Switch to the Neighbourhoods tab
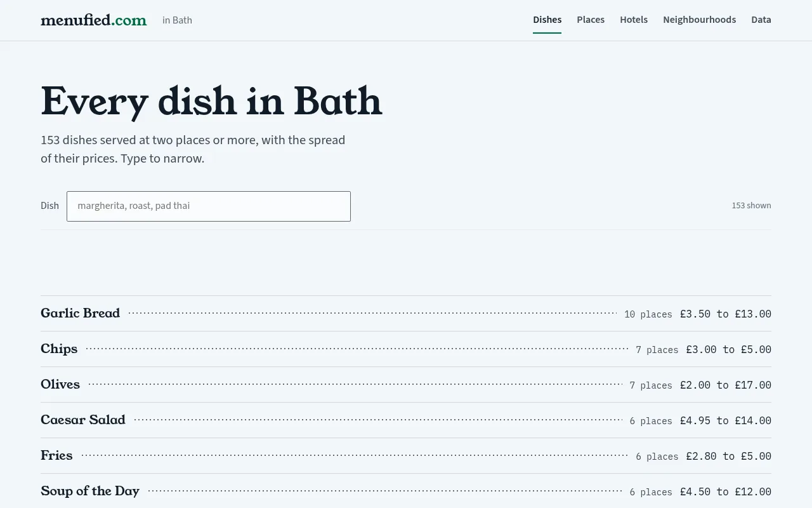Image resolution: width=812 pixels, height=508 pixels. 699,20
